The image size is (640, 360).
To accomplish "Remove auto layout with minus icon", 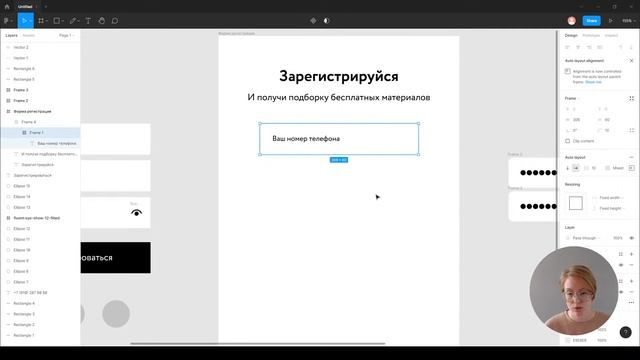I will [631, 157].
